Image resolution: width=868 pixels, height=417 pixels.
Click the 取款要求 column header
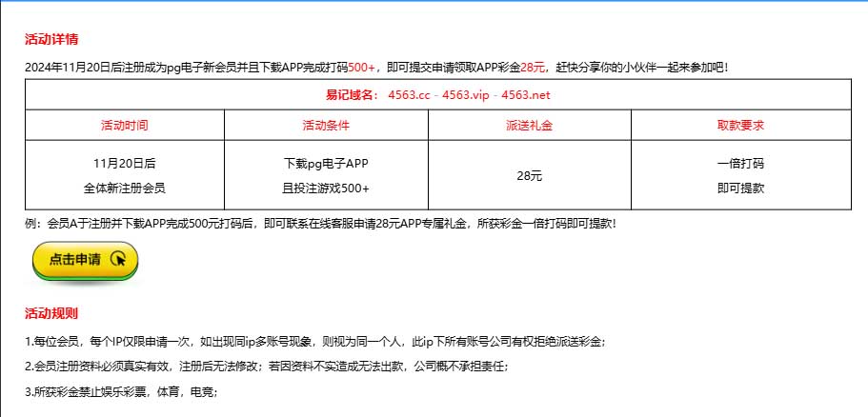point(740,126)
